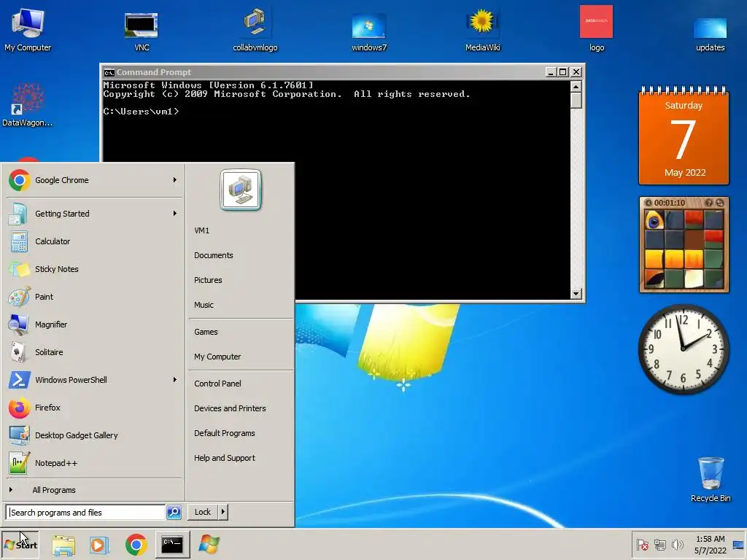The height and width of the screenshot is (560, 747).
Task: Select the MediaWiki sunflower desktop icon
Action: click(x=482, y=29)
